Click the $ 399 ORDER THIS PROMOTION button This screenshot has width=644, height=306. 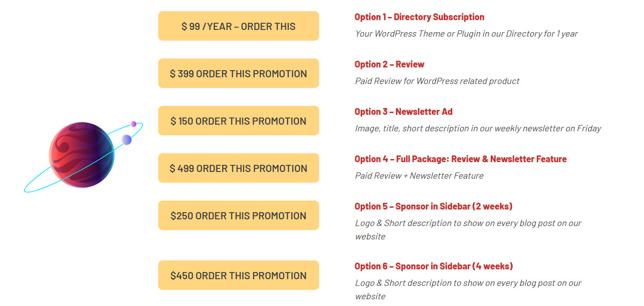tap(238, 73)
